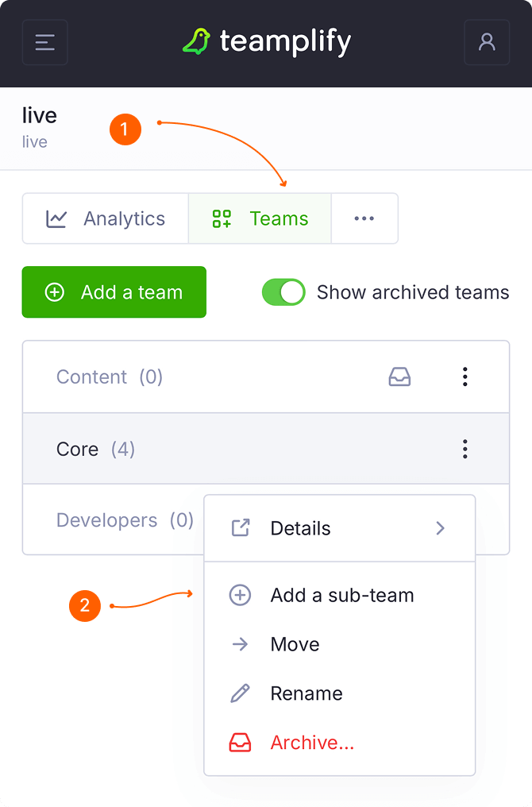Click the plus-circle icon beside Add a sub-team
Screen dimensions: 532x807
pos(240,596)
